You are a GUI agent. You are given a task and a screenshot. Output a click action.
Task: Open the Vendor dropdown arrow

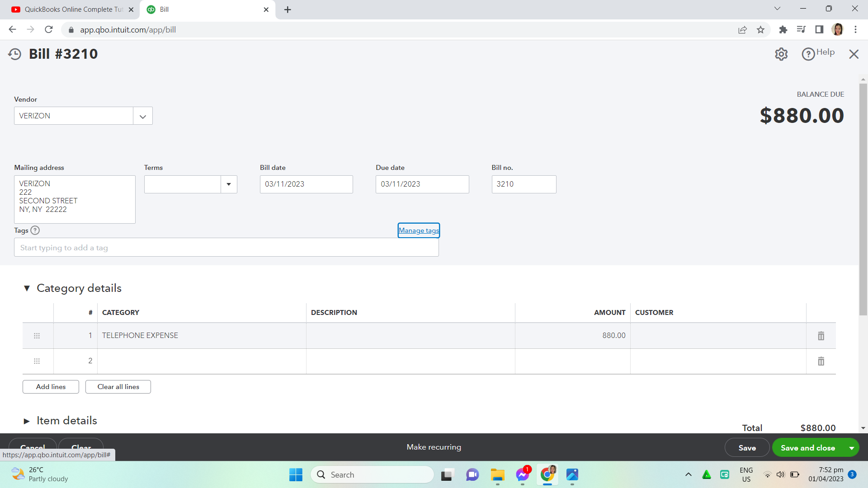click(x=143, y=116)
